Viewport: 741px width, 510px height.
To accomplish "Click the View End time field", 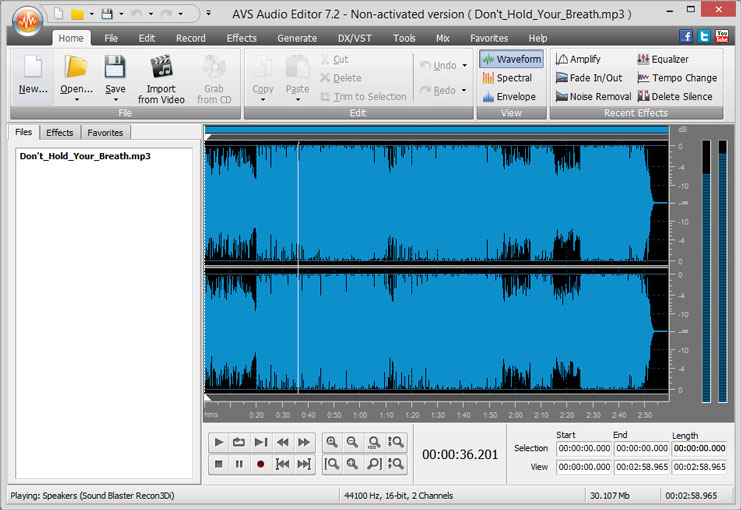I will [642, 467].
